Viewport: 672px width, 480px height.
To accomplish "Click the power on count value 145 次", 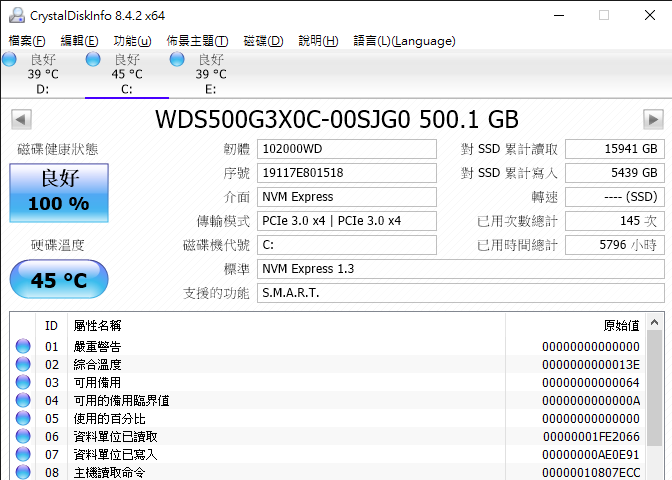I will coord(615,221).
